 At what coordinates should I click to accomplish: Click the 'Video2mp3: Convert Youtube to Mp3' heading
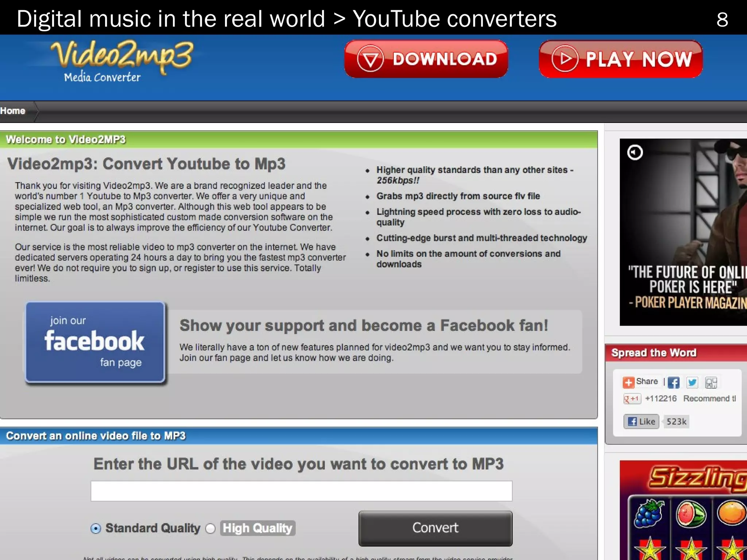[146, 164]
